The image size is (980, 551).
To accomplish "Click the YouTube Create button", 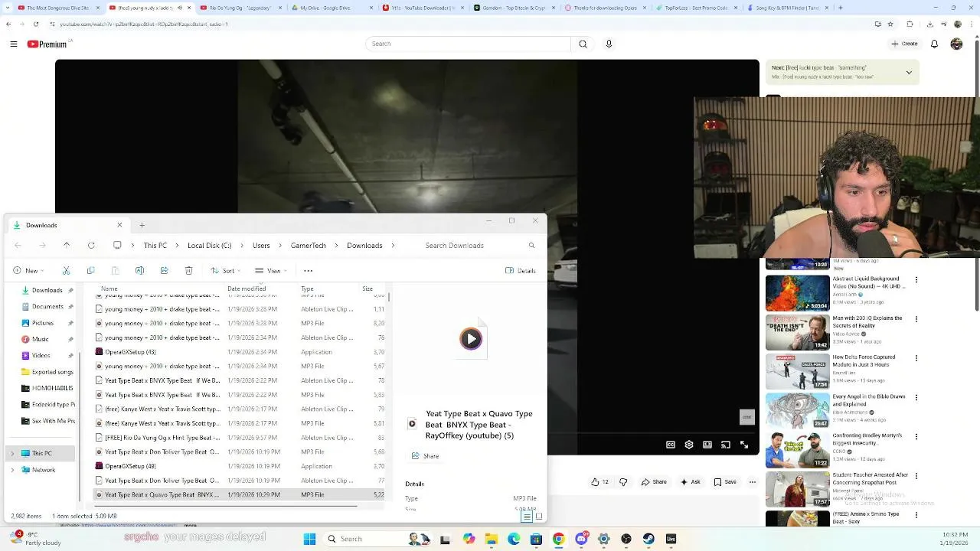I will point(905,44).
